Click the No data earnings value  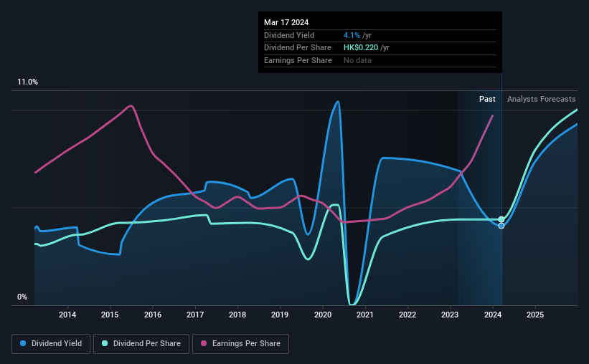tap(357, 60)
